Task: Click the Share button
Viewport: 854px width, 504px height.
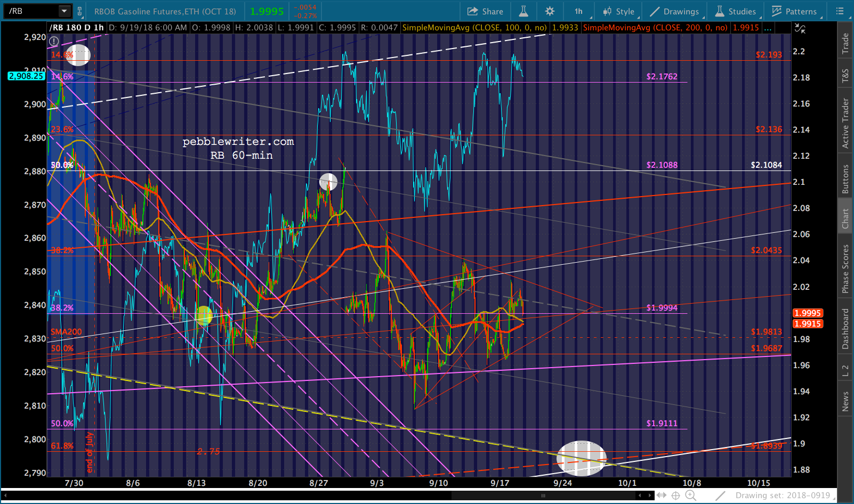Action: coord(485,11)
